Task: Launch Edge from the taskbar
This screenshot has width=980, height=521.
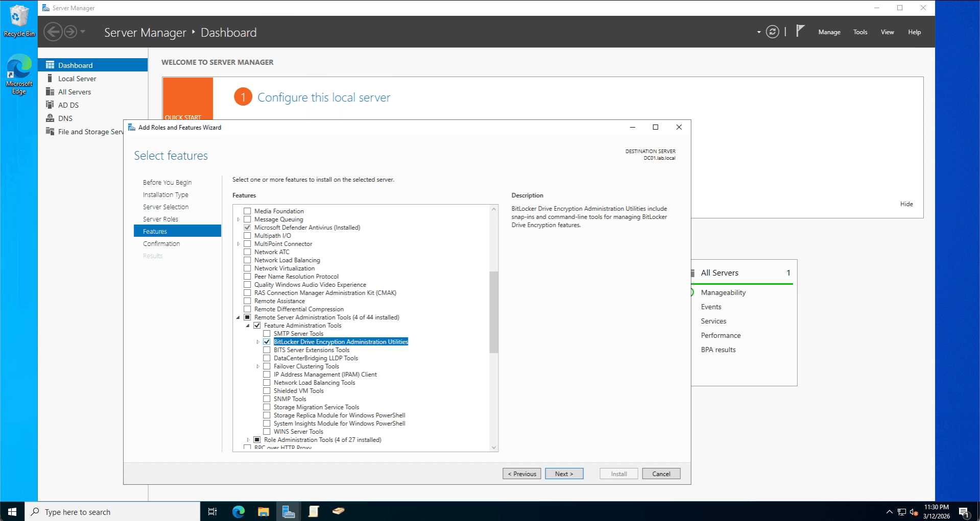Action: (238, 511)
